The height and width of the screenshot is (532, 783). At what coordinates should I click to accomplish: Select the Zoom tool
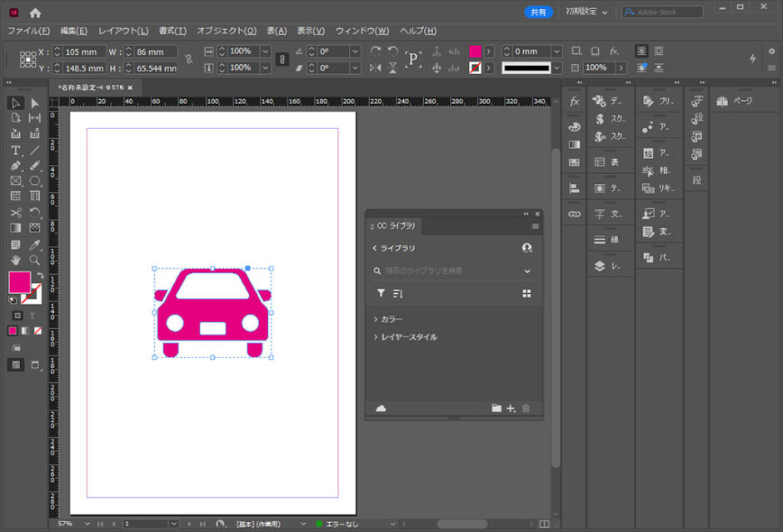pyautogui.click(x=34, y=260)
